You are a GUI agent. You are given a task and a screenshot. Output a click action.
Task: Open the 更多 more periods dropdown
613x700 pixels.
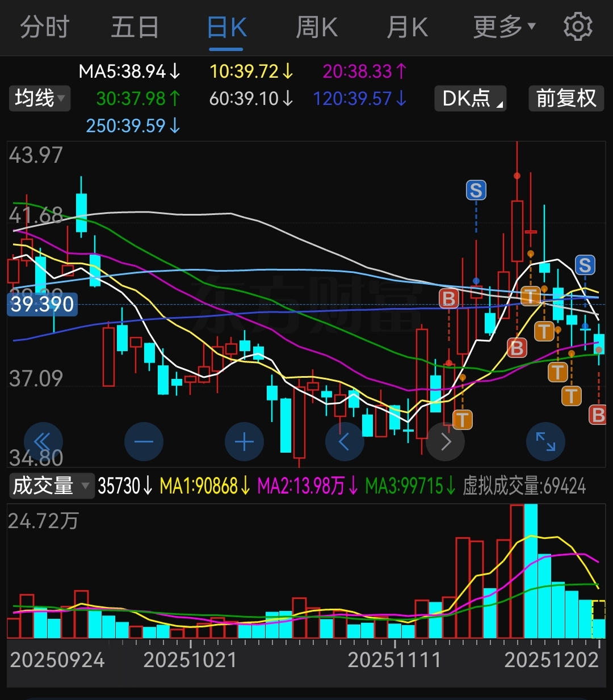(x=504, y=27)
